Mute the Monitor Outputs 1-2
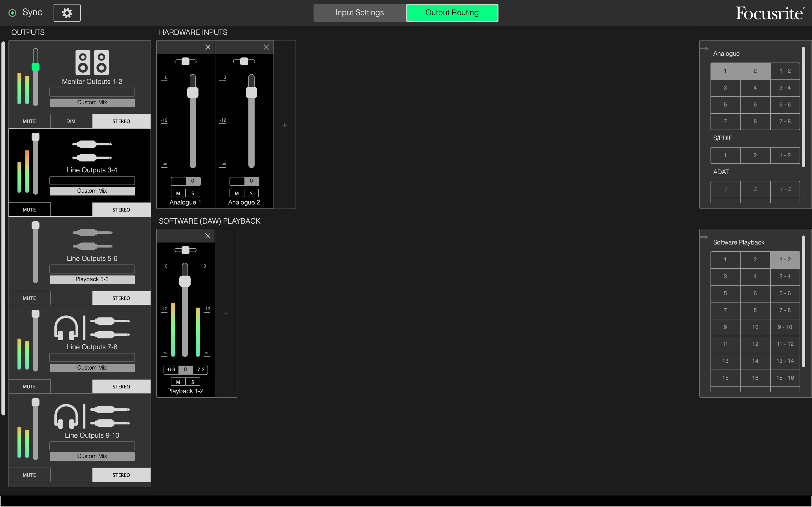 pos(29,121)
